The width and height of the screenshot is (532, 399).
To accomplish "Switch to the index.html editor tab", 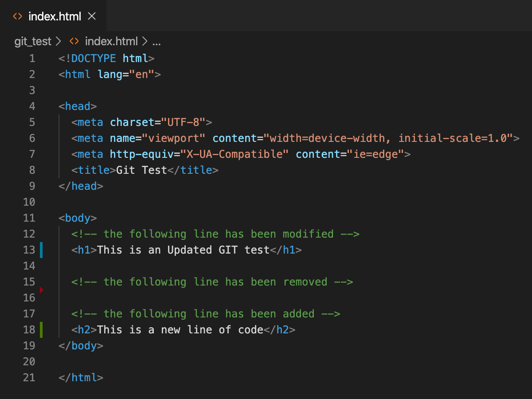I will 54,16.
